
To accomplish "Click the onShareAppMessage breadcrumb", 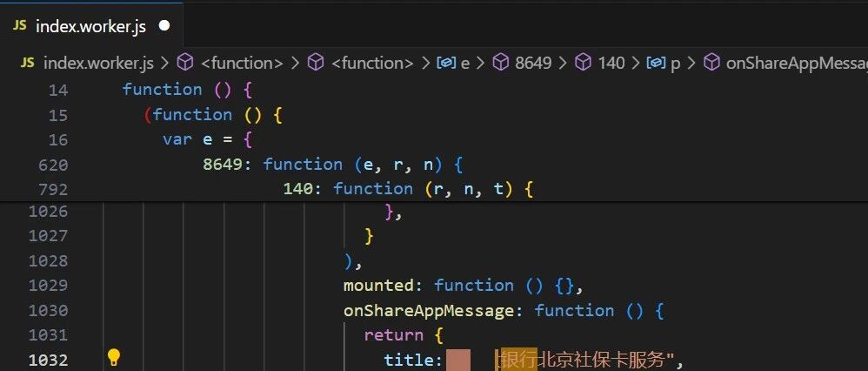I will point(797,64).
